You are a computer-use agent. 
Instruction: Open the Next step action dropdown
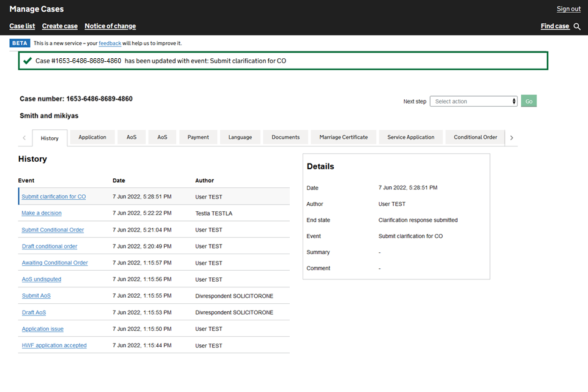click(x=473, y=102)
